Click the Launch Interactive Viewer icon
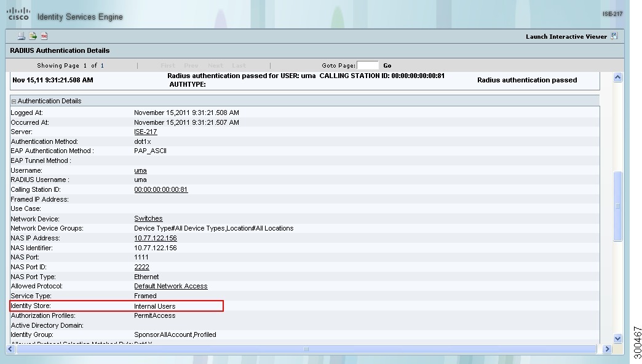 tap(614, 36)
